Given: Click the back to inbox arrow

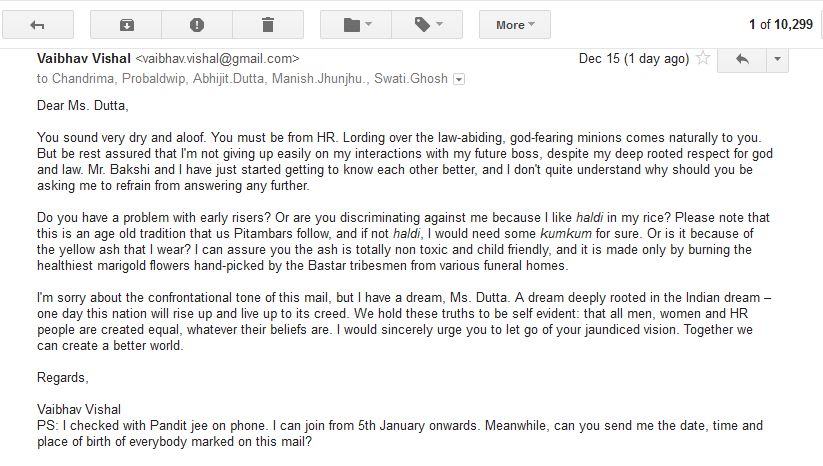Looking at the screenshot, I should point(38,24).
